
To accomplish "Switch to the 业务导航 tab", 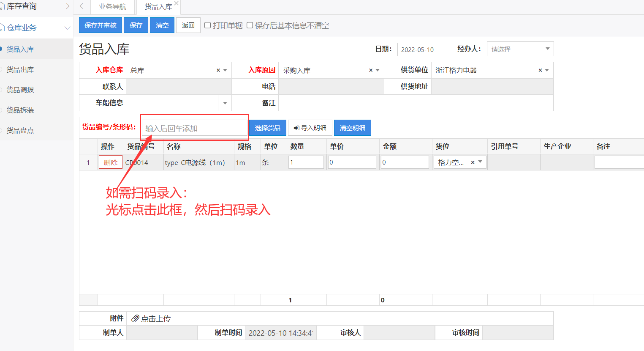I will (112, 7).
